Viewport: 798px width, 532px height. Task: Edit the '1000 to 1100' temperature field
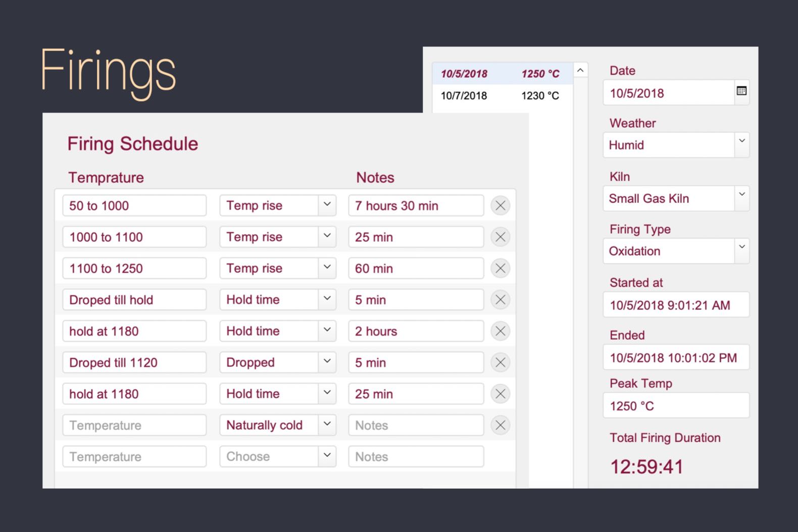point(134,237)
